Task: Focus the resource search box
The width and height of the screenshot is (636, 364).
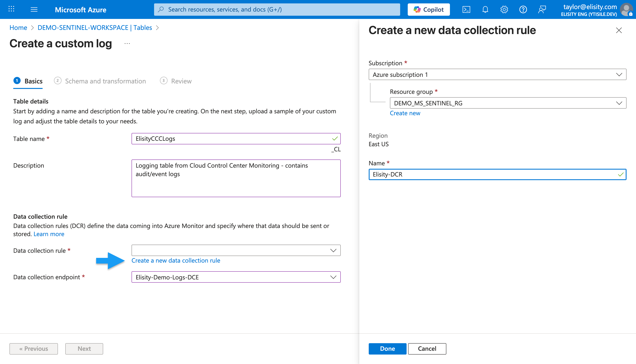Action: point(277,9)
